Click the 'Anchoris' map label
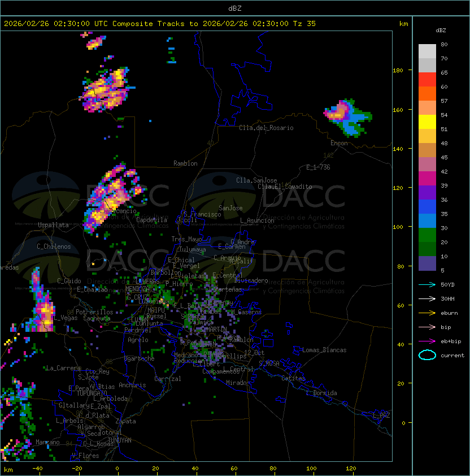Viewport: 470px width, 476px height. coord(132,385)
